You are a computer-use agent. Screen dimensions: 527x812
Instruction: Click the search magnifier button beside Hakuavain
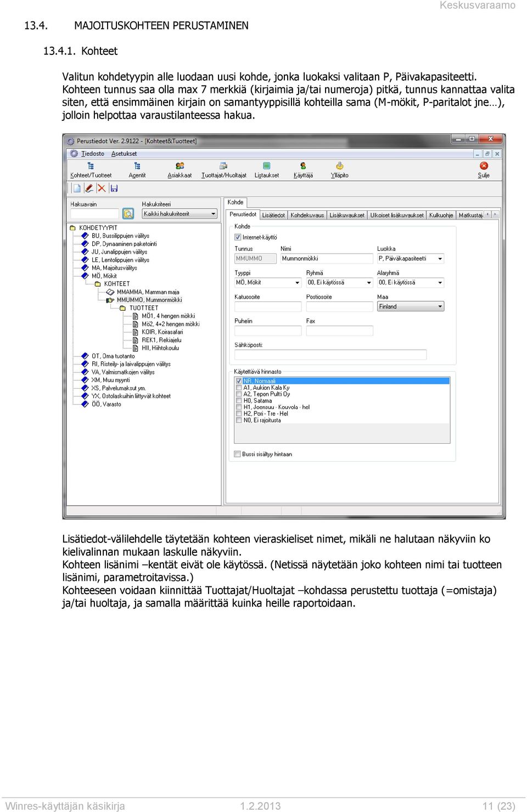click(128, 214)
